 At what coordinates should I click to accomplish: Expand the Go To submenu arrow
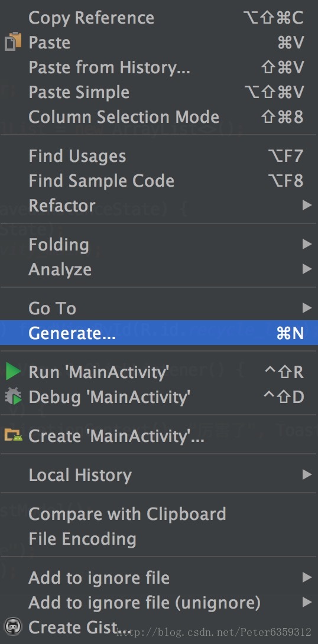point(307,308)
